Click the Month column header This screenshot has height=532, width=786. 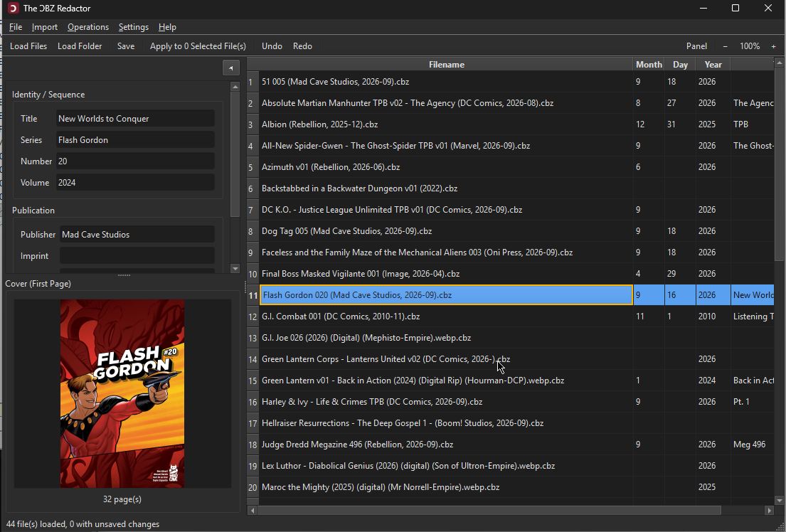click(649, 65)
